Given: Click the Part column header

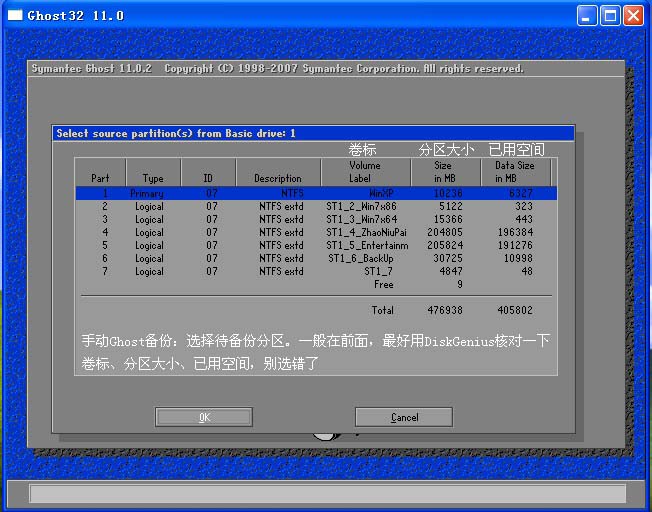Looking at the screenshot, I should click(x=100, y=172).
